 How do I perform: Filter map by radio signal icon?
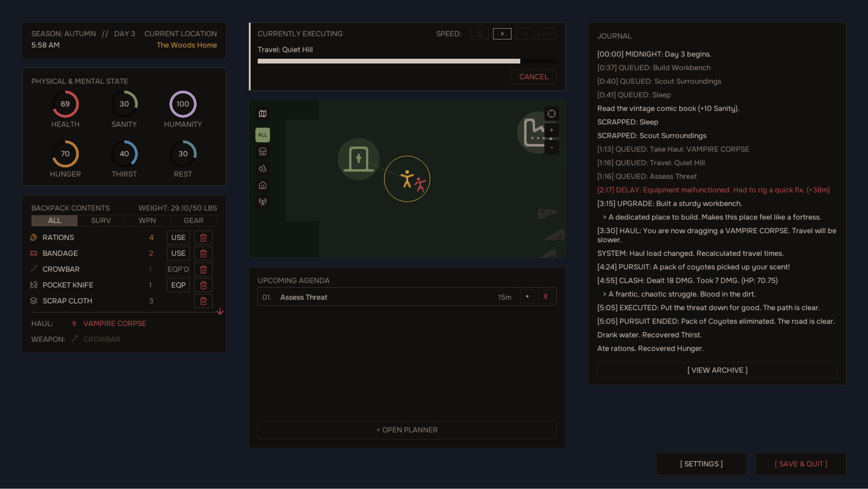point(263,202)
